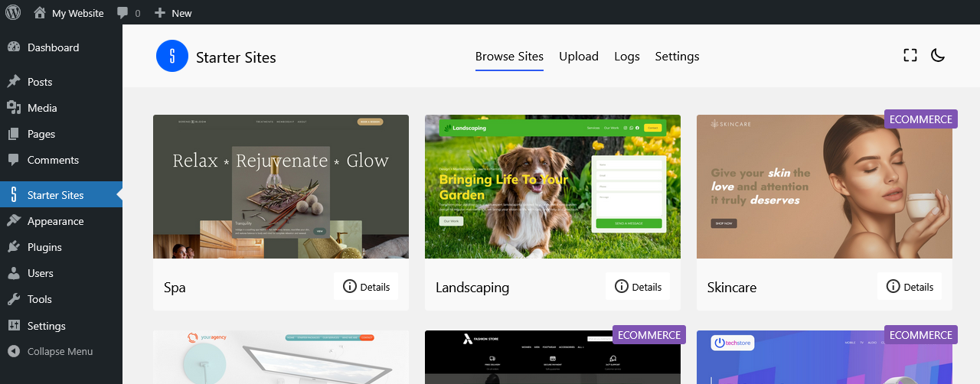Click the sidebar Settings sliders icon
The height and width of the screenshot is (384, 980).
pyautogui.click(x=14, y=325)
